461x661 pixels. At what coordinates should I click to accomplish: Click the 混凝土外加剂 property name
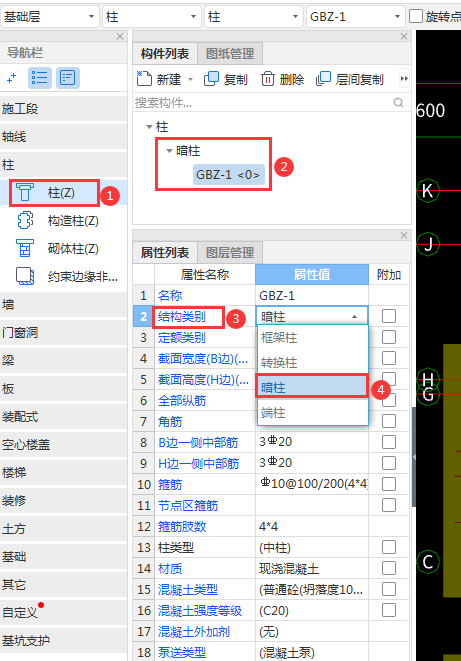pos(194,631)
